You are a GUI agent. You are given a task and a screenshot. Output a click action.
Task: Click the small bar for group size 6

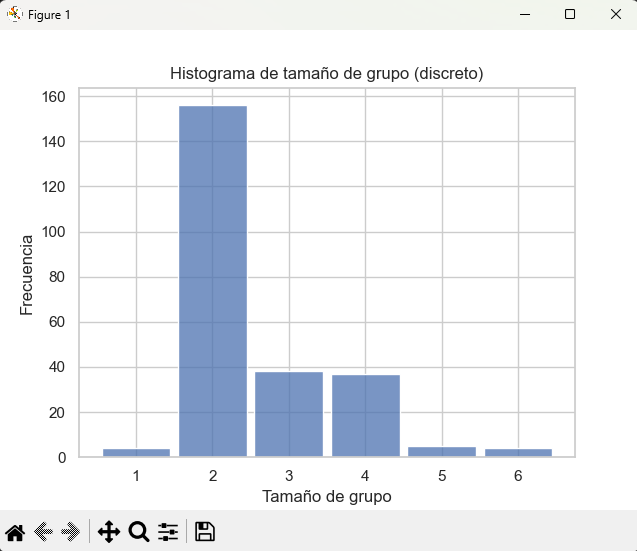point(518,453)
